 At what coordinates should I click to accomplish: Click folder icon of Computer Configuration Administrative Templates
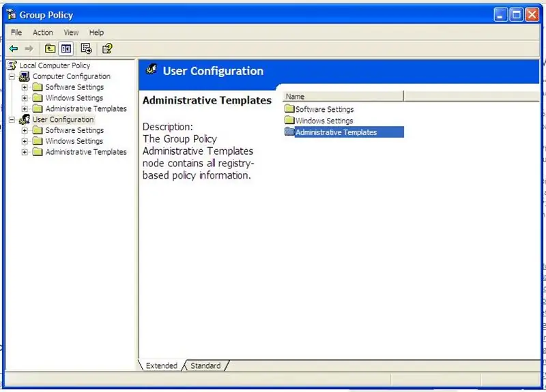pos(38,108)
